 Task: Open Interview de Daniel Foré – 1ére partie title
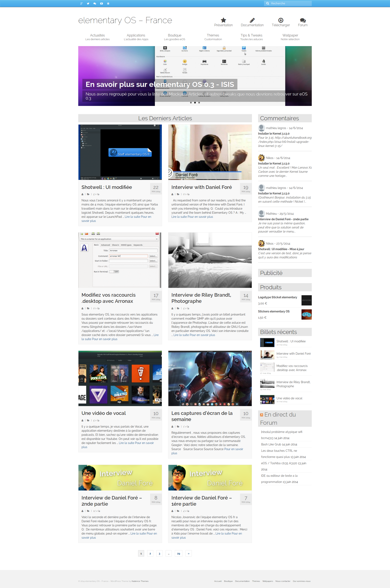202,501
